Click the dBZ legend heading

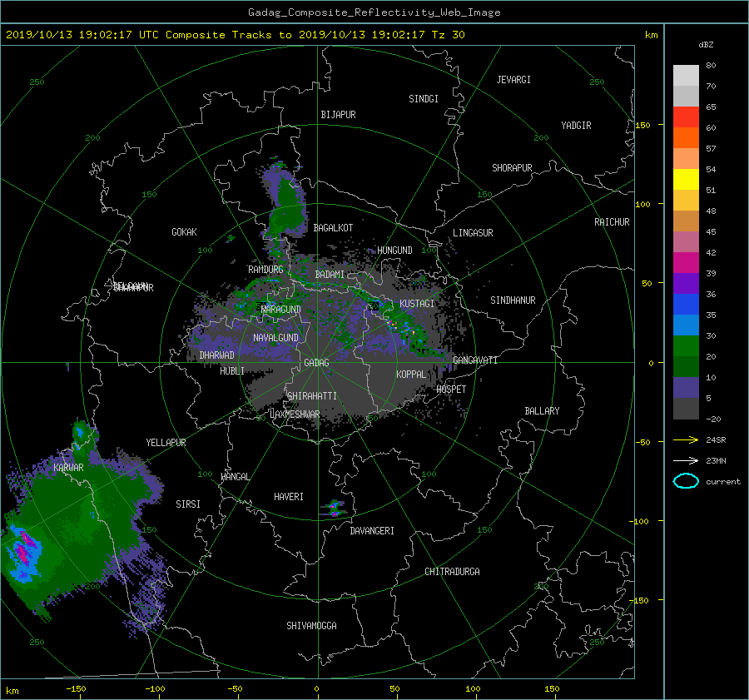click(x=706, y=45)
